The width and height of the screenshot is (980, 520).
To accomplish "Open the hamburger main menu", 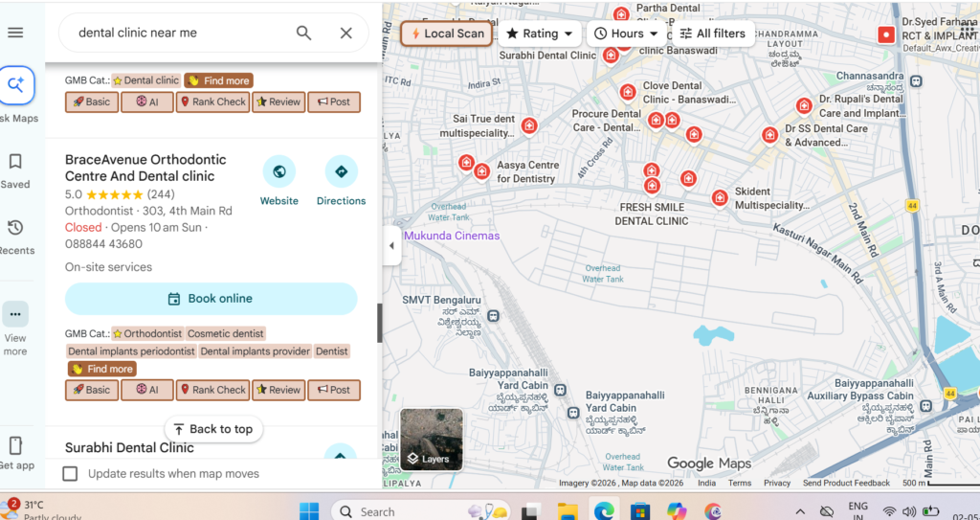I will (15, 33).
